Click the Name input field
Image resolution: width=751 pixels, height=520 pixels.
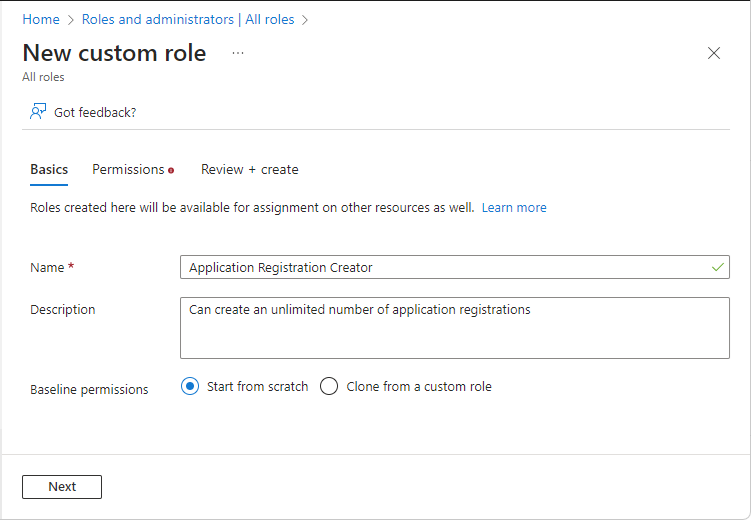point(440,267)
